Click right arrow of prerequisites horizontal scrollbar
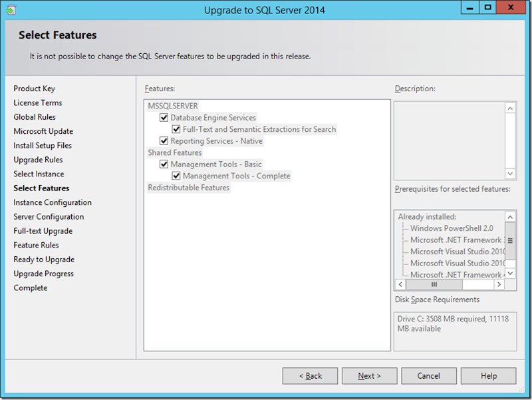 coord(499,284)
